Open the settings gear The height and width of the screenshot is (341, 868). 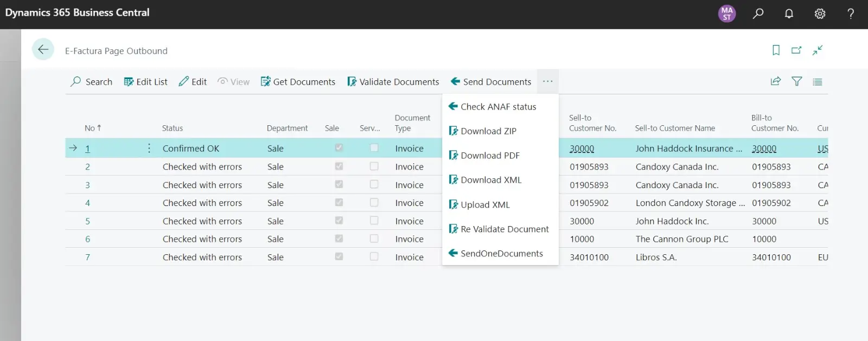(x=820, y=14)
